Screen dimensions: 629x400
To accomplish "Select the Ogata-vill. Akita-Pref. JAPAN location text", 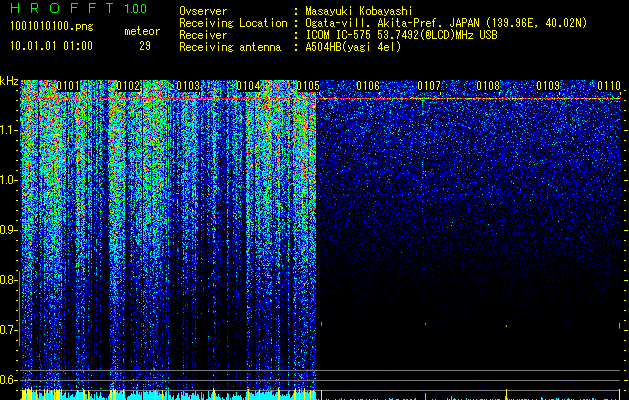I will point(446,23).
